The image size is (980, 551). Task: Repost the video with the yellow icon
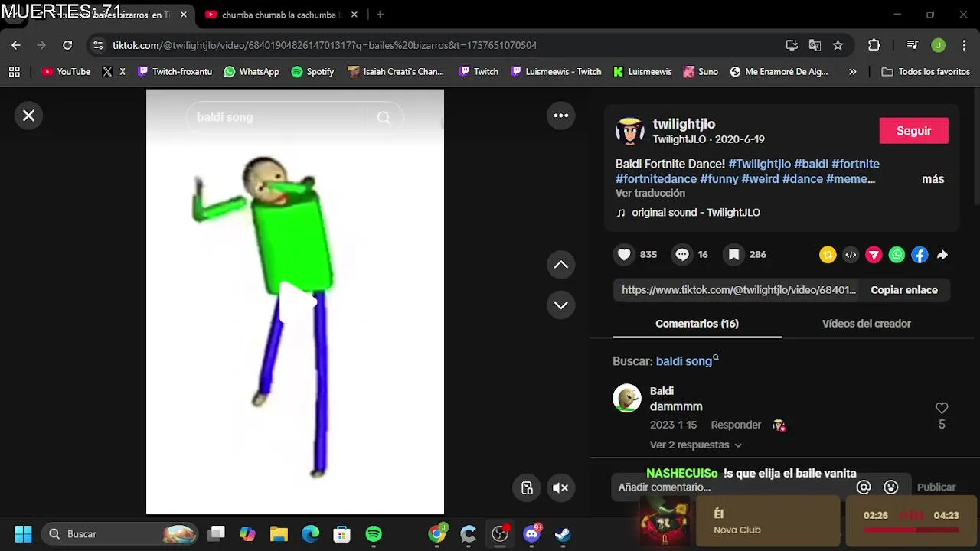[828, 255]
